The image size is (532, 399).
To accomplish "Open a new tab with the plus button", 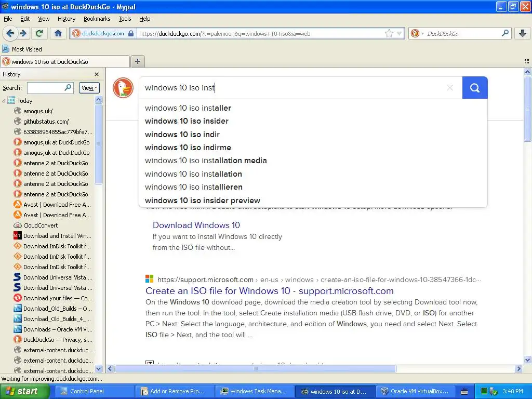I will pos(137,61).
